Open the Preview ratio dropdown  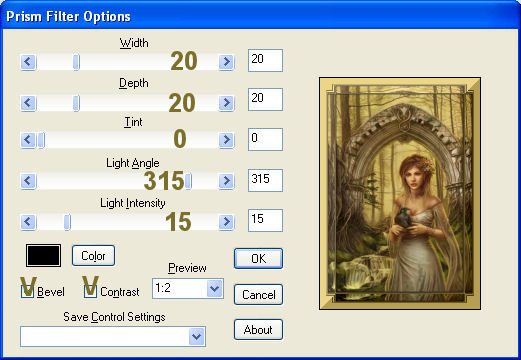click(x=188, y=288)
